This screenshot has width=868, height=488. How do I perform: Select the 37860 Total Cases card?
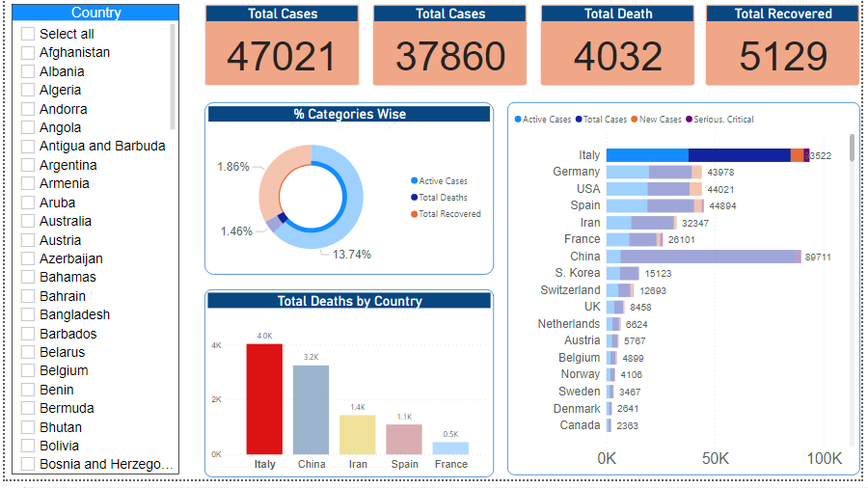pyautogui.click(x=450, y=45)
